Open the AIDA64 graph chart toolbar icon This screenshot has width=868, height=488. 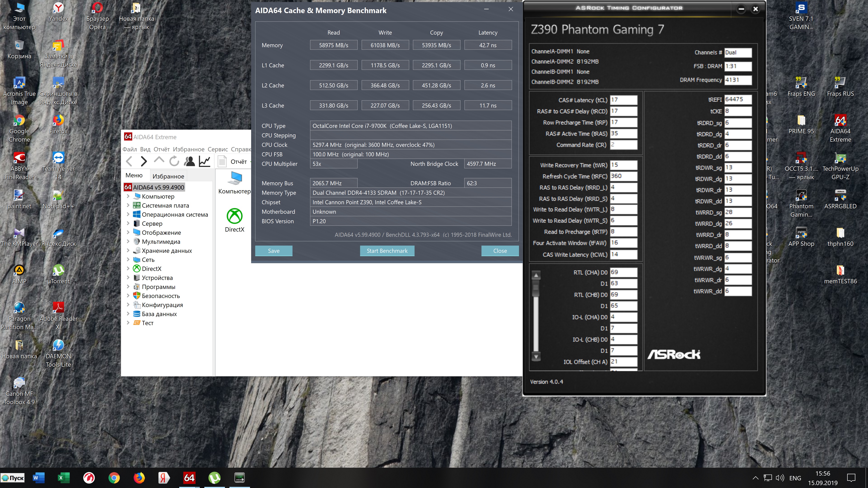coord(205,161)
